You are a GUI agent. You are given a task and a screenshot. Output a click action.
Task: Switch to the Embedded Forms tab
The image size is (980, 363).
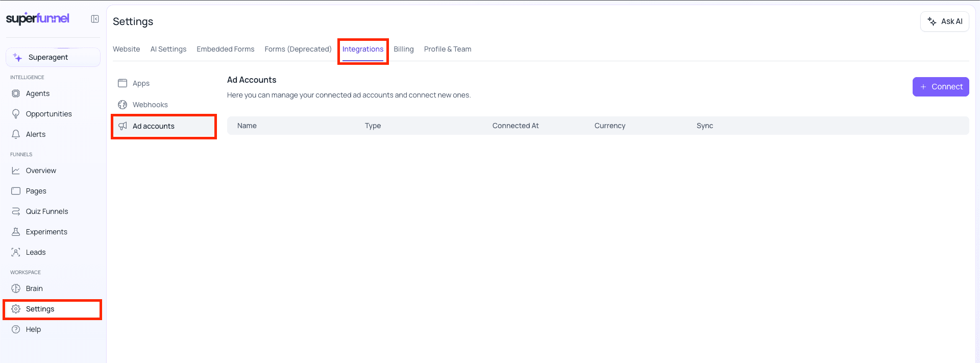(226, 49)
